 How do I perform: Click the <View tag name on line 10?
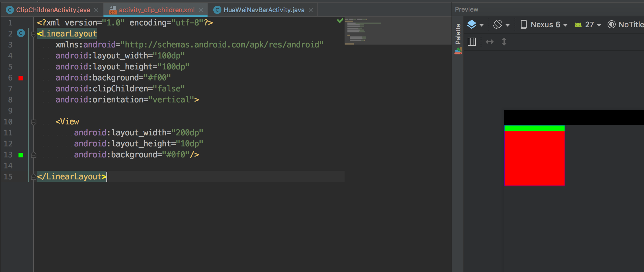[x=67, y=122]
